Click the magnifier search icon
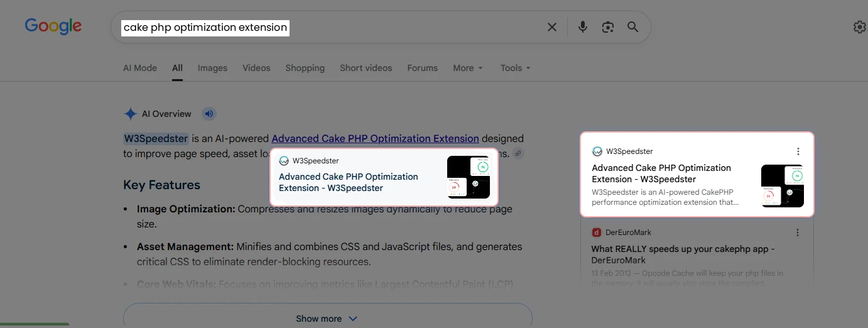Image resolution: width=868 pixels, height=328 pixels. click(x=633, y=27)
